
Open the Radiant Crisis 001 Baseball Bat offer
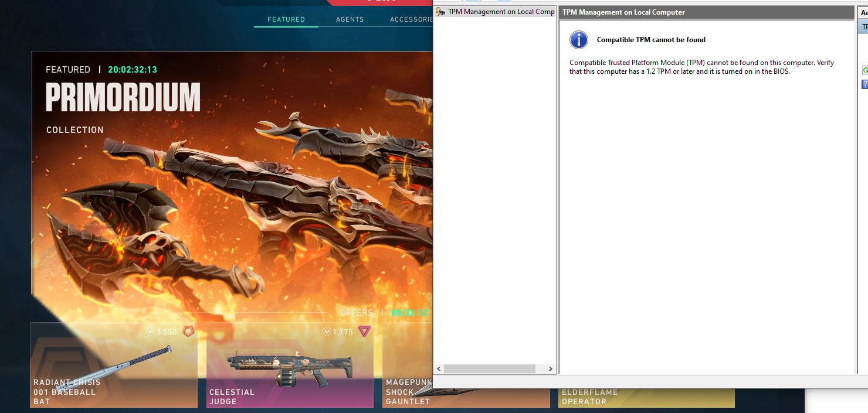[x=114, y=365]
